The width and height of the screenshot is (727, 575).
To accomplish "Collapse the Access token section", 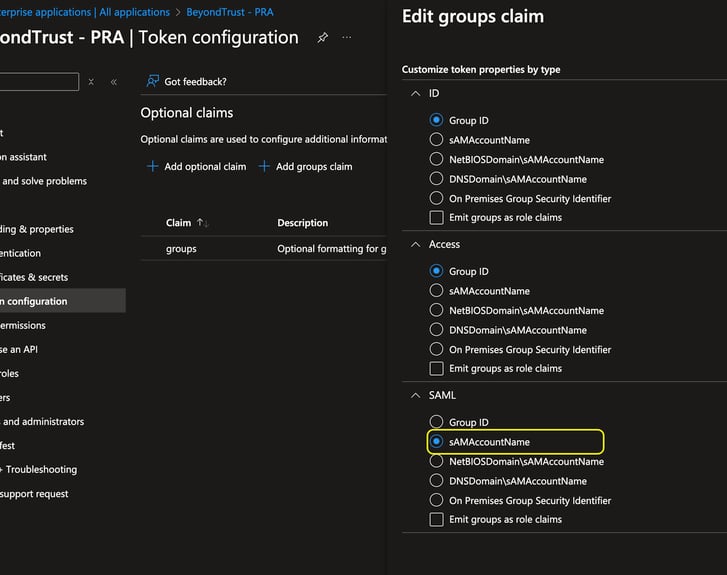I will pos(416,244).
